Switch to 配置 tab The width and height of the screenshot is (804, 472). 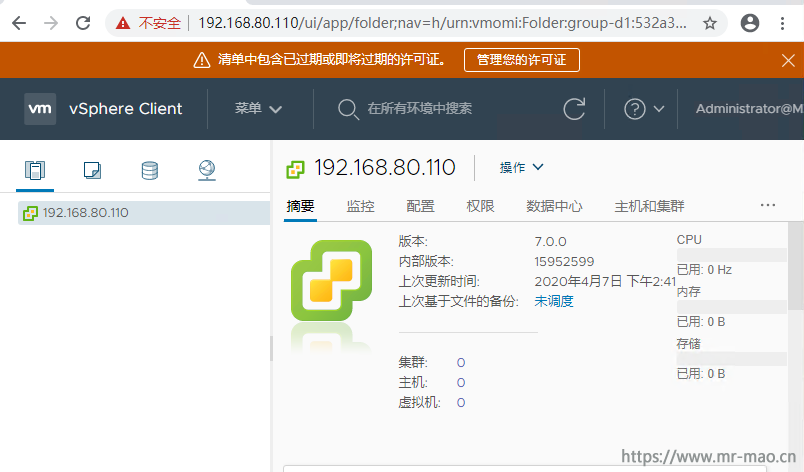click(420, 206)
